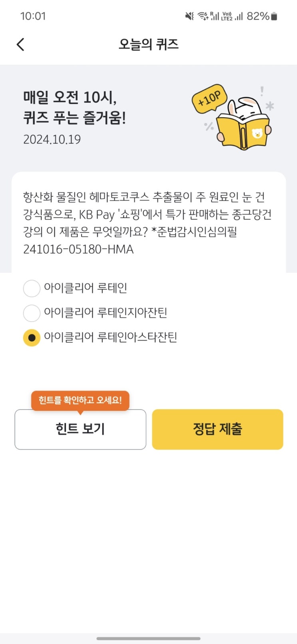Click the quiz question text
297x644 pixels.
[x=148, y=223]
